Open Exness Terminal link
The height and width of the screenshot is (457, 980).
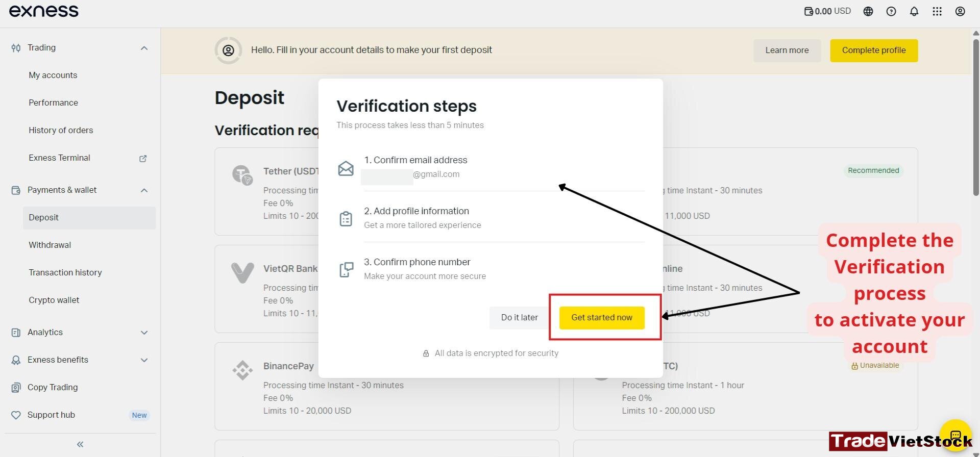click(59, 158)
